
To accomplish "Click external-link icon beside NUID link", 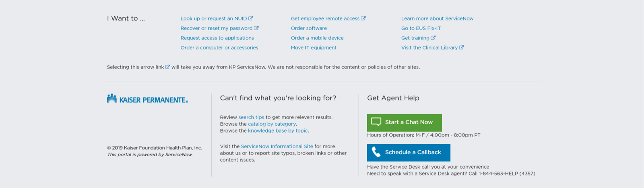I will [251, 18].
